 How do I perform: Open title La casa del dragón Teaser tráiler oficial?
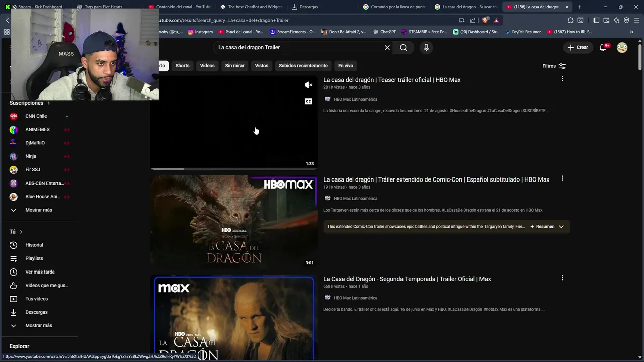392,80
